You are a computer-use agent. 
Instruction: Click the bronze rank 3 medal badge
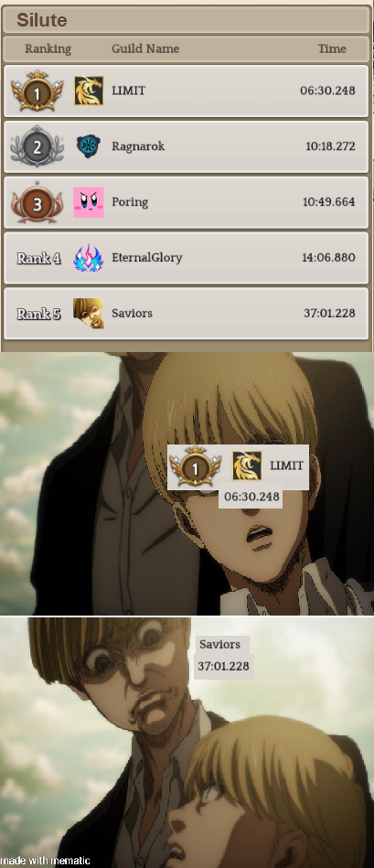click(37, 203)
